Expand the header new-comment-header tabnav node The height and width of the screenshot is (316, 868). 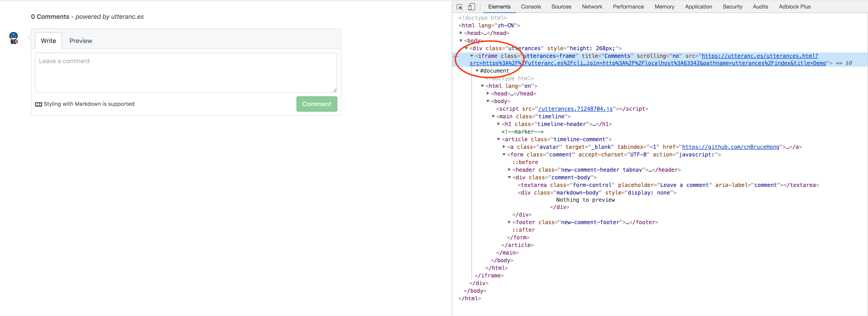coord(510,170)
